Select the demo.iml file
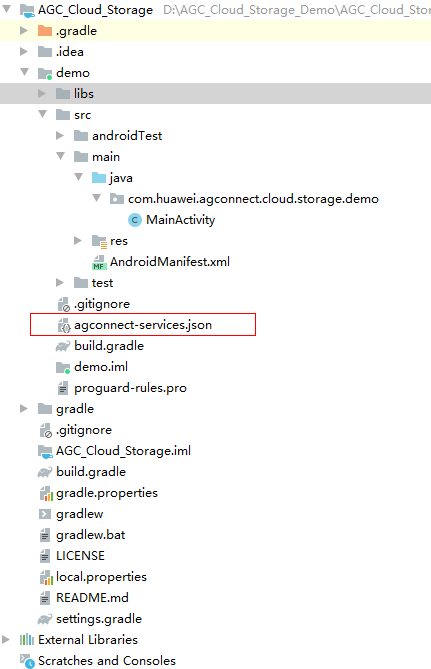Screen dimensions: 431x669 101,366
